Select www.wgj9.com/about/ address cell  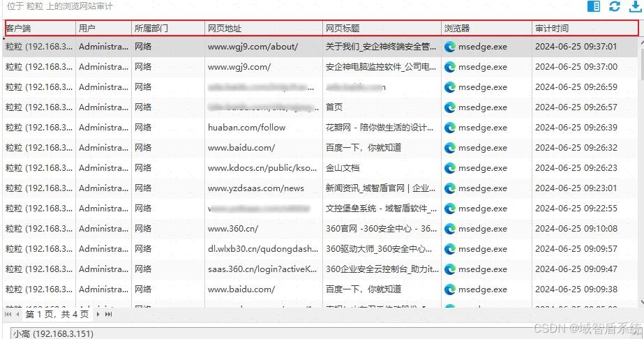point(253,47)
